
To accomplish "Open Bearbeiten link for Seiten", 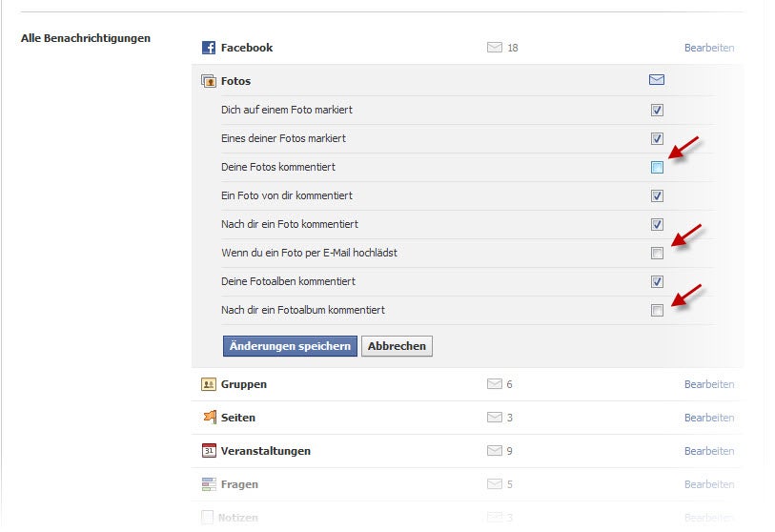I will (709, 418).
